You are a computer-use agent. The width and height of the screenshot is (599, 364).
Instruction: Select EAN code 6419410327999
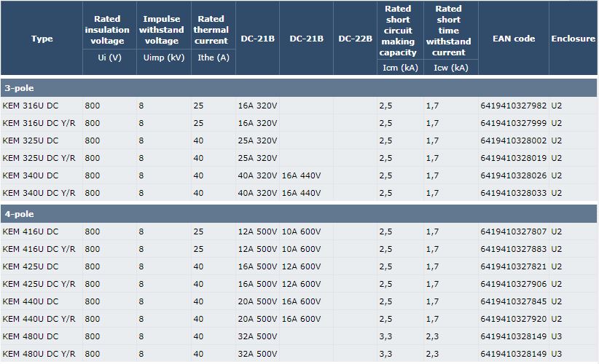(514, 123)
